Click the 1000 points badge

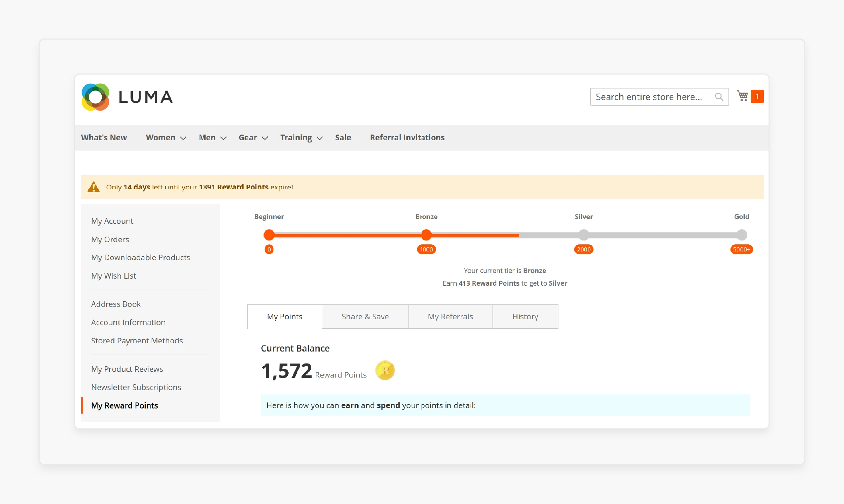click(426, 249)
